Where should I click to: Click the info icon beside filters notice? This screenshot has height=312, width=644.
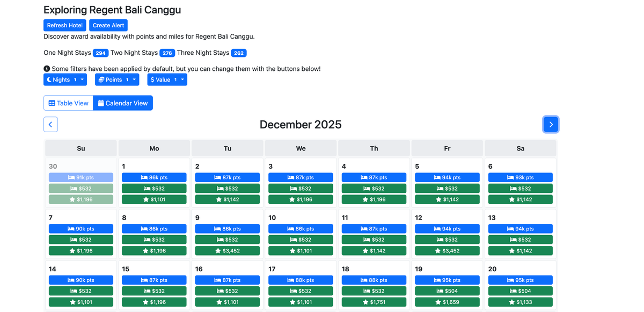pos(47,69)
